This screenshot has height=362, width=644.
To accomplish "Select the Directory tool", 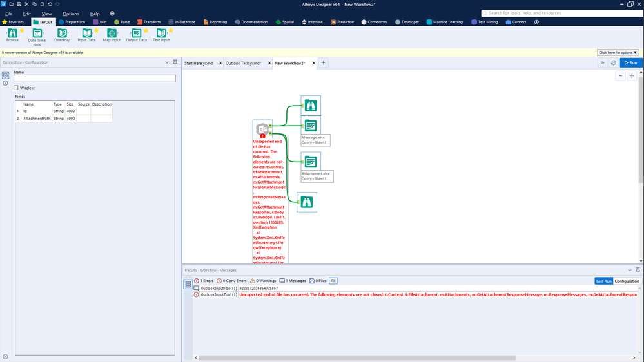I will [62, 35].
